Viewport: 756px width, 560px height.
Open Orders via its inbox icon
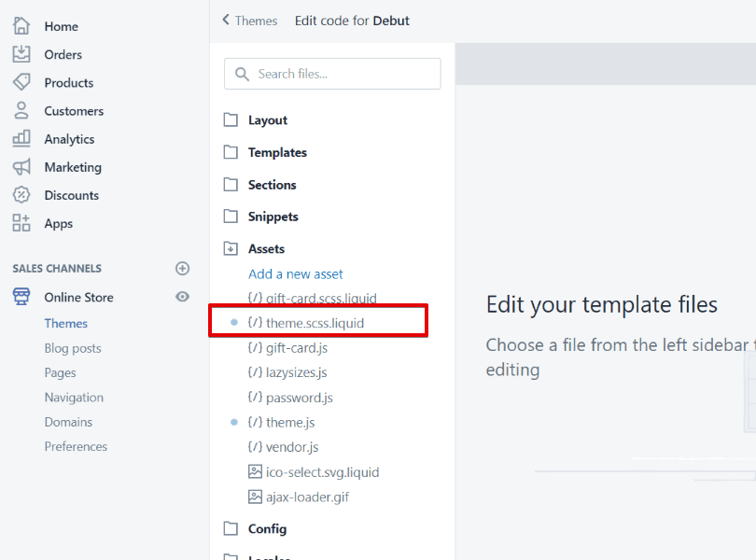pyautogui.click(x=21, y=54)
